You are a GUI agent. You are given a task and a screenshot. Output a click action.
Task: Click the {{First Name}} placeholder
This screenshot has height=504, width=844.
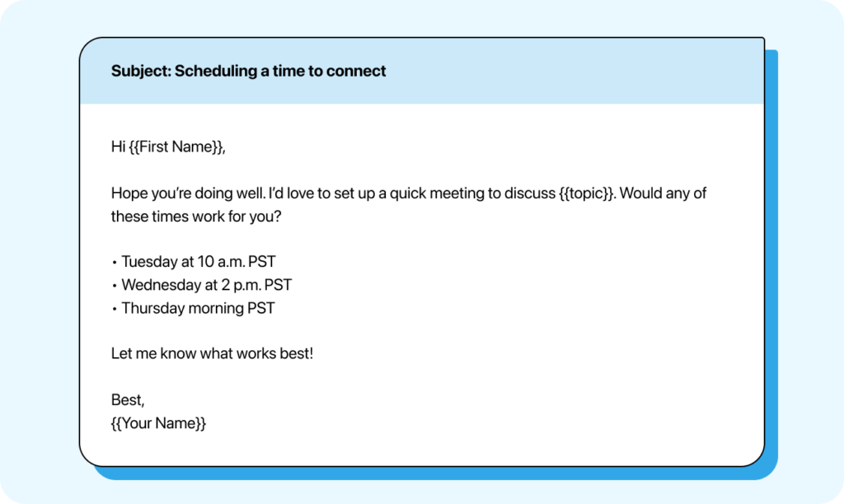[x=177, y=147]
